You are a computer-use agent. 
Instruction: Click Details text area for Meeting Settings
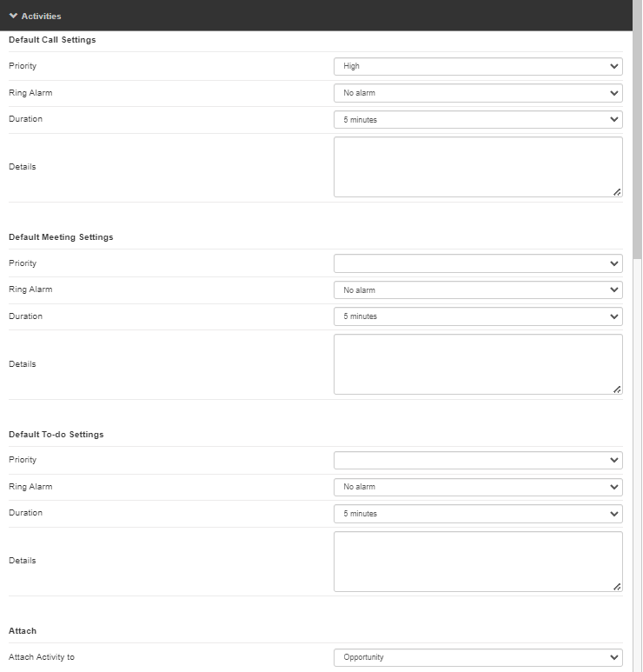click(x=477, y=364)
